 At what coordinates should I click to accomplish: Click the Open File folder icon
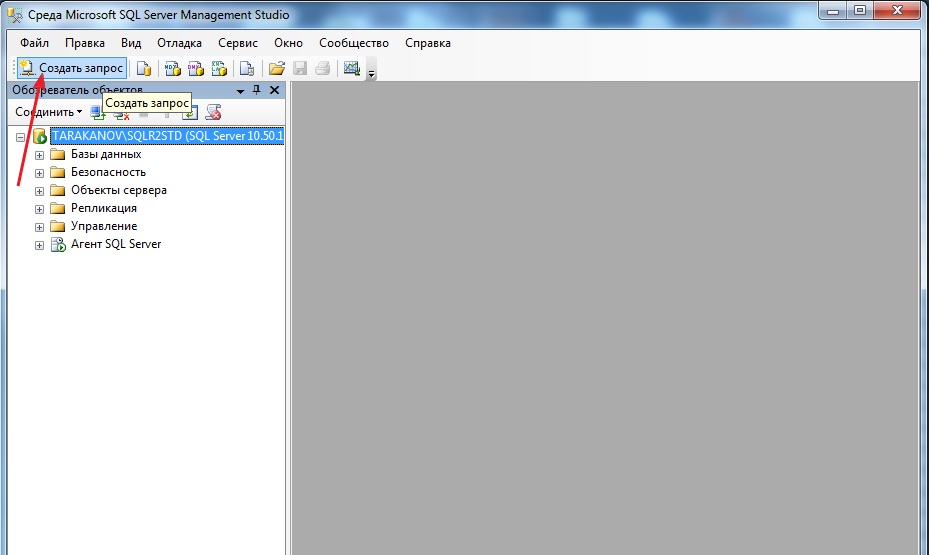277,69
